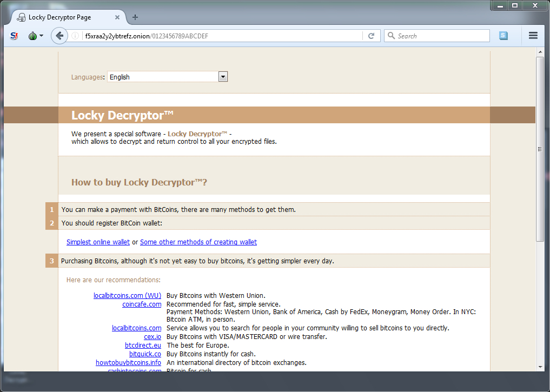Click the 'Locky Decryptor™' banner title
This screenshot has height=392, width=550.
[x=122, y=115]
